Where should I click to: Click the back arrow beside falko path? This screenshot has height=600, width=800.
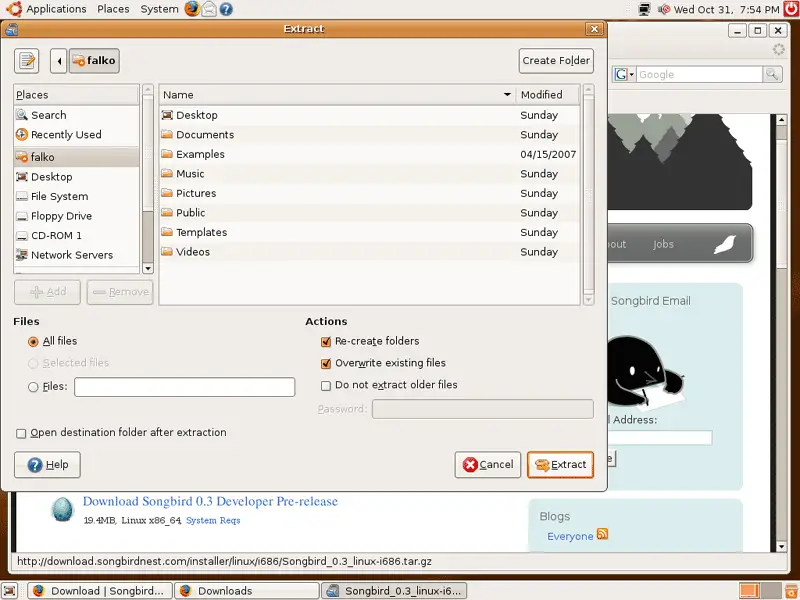tap(59, 61)
